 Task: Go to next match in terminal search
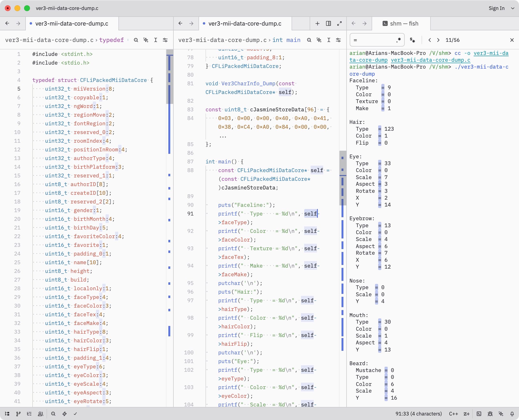(x=438, y=40)
